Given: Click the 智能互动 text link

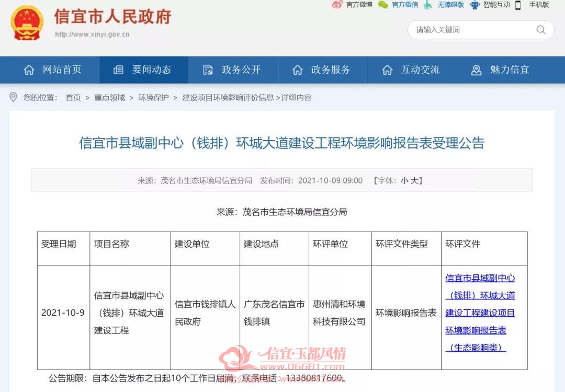Looking at the screenshot, I should 496,5.
